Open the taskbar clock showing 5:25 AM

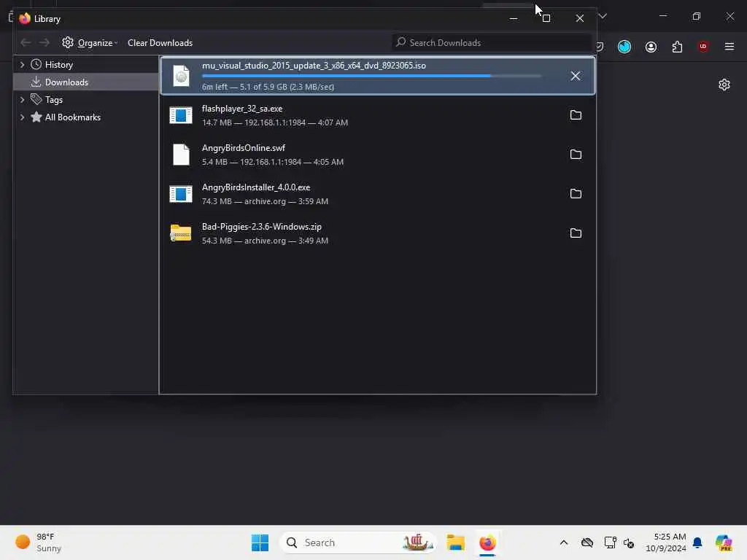(x=665, y=542)
